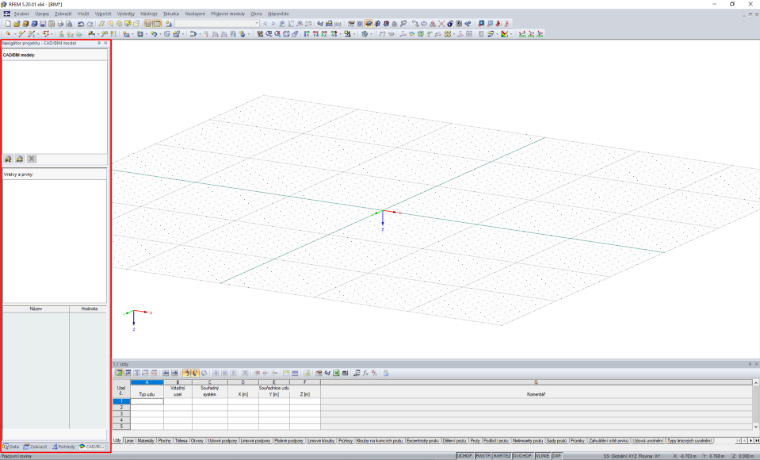Open the Nápověda menu
This screenshot has height=460, width=760.
278,14
